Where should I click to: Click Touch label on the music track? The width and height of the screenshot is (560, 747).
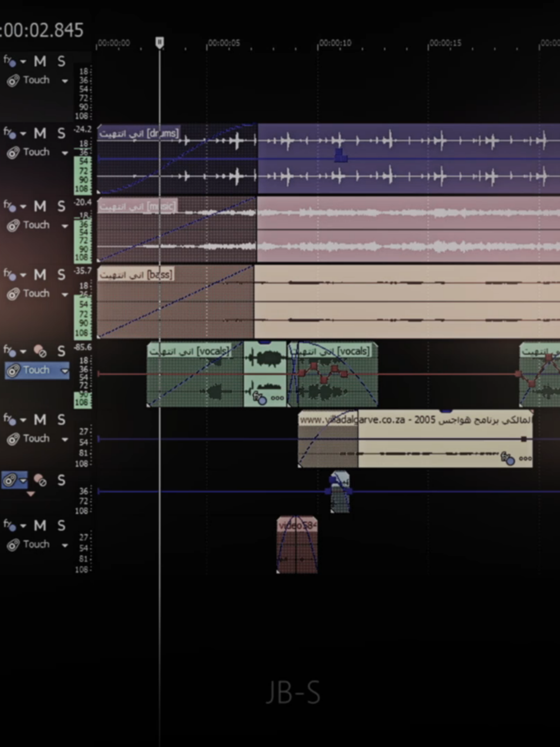pos(36,225)
